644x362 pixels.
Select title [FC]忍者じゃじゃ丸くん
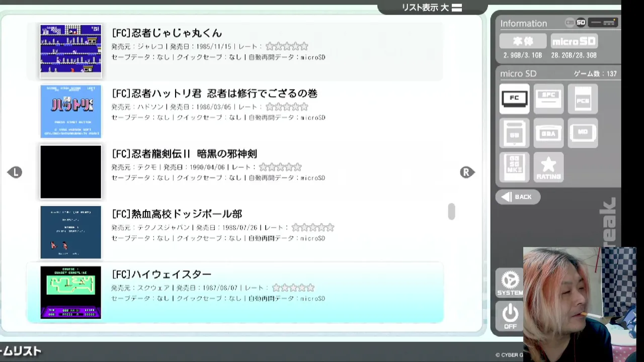[167, 33]
